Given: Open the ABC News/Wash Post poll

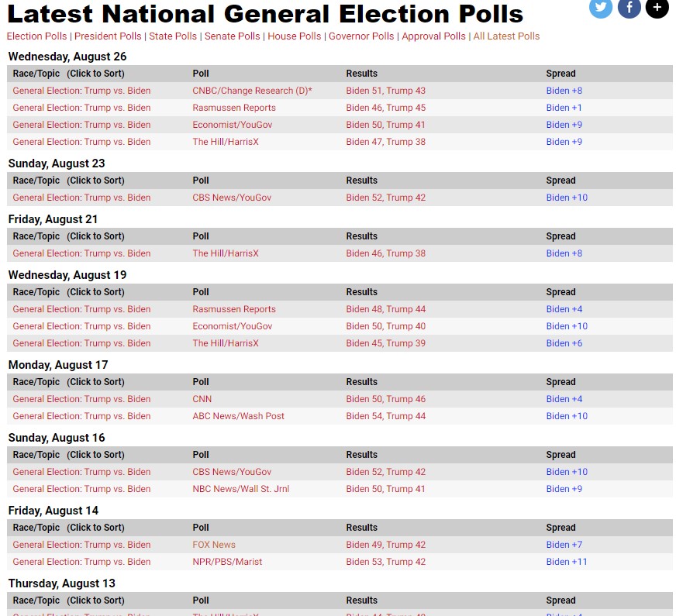Looking at the screenshot, I should tap(238, 416).
